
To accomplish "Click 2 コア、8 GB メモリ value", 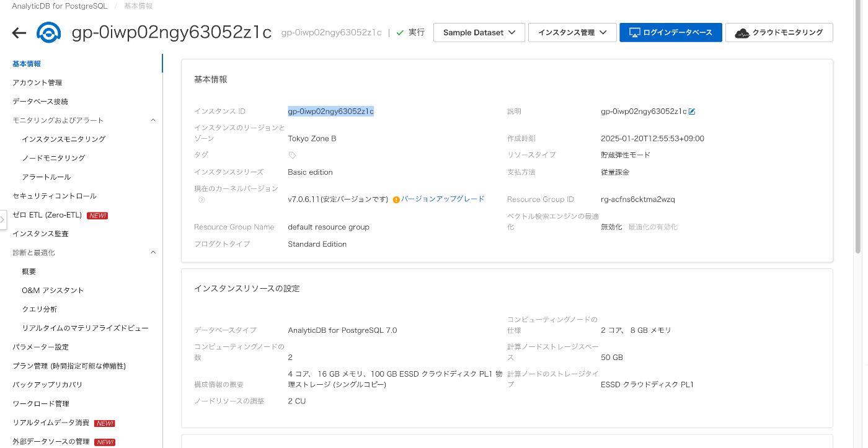I will pos(636,330).
